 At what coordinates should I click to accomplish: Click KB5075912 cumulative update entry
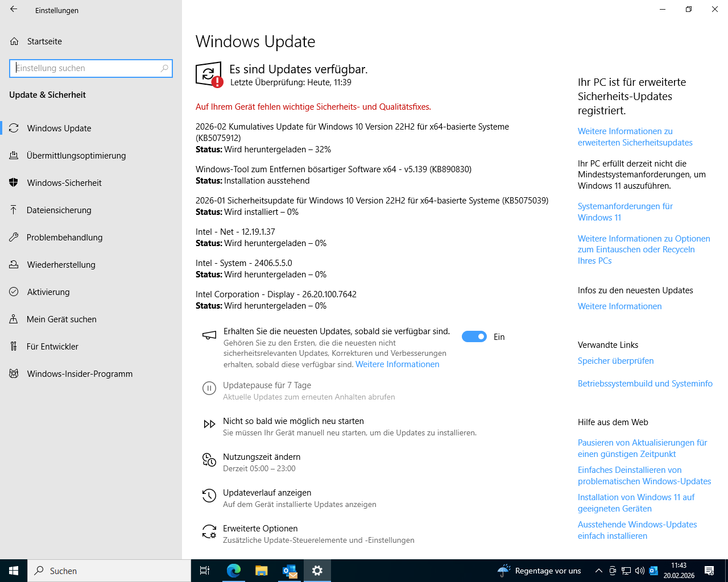(352, 138)
